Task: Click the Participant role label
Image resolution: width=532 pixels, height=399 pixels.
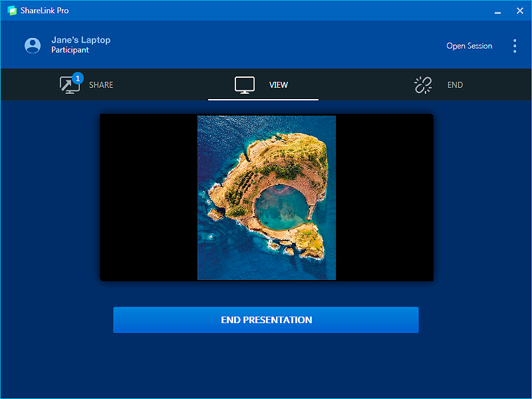Action: [x=70, y=51]
